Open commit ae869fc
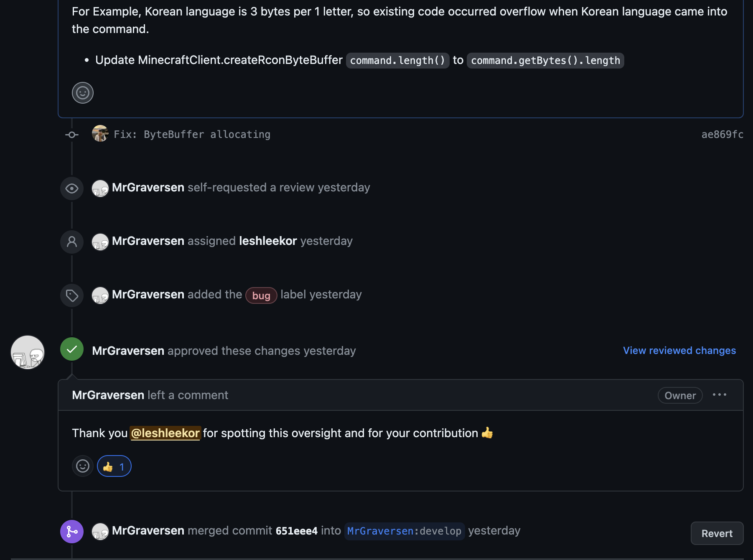 (722, 135)
